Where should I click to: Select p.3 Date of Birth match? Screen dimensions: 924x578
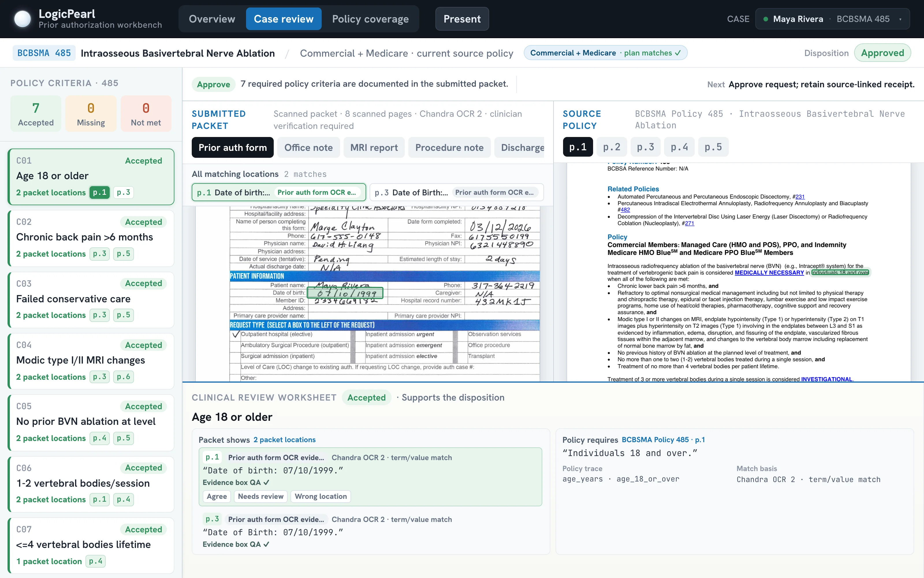pos(457,192)
